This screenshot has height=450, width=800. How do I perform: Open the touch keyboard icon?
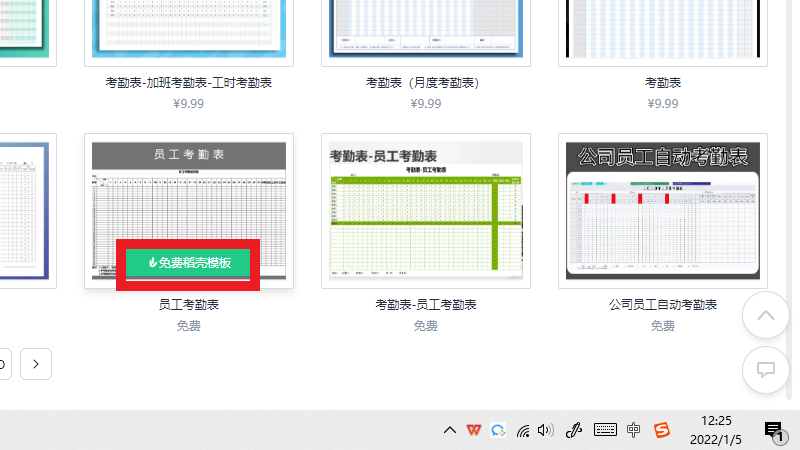click(605, 430)
